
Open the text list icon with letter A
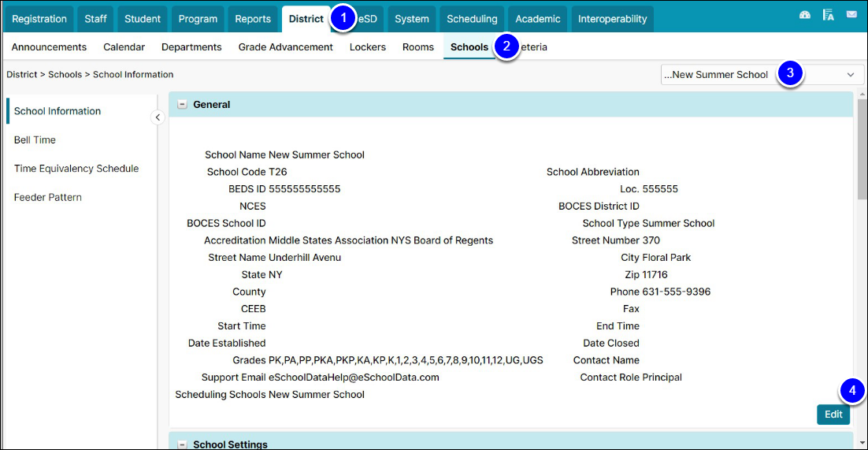pyautogui.click(x=828, y=16)
